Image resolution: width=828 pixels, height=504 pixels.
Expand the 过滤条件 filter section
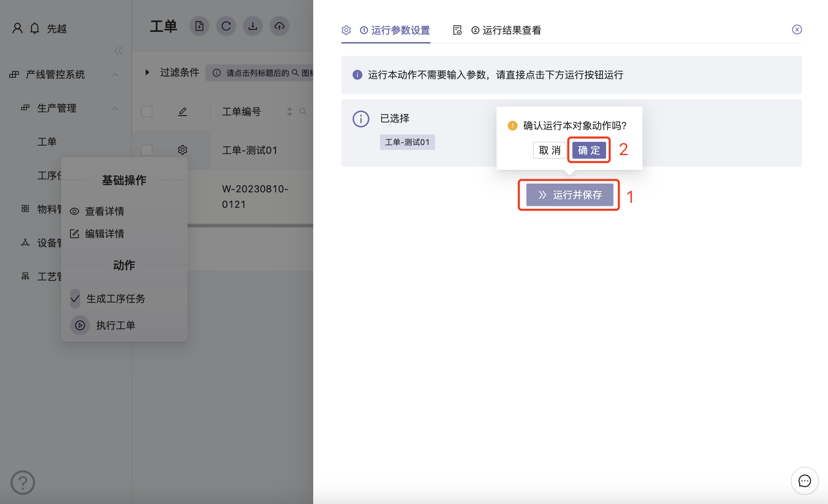(x=147, y=72)
